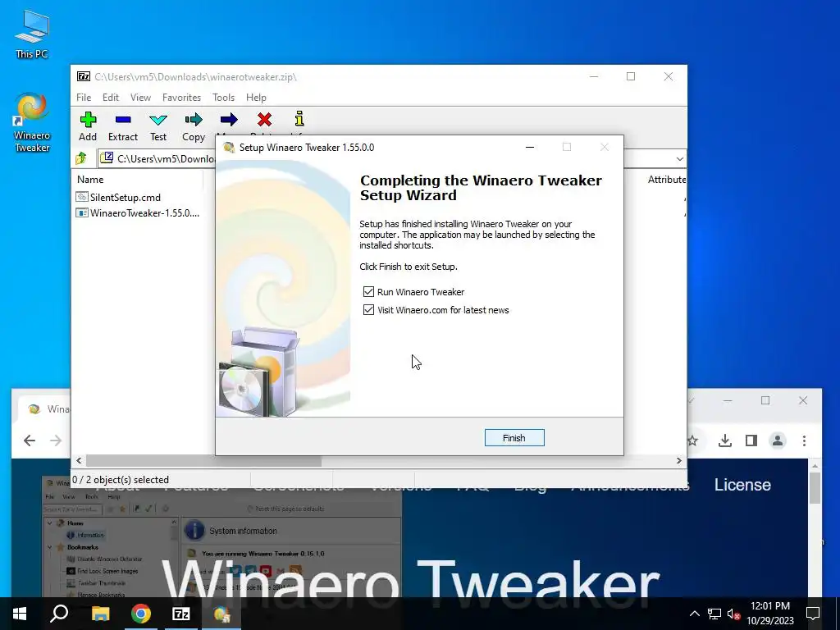Open This PC desktop icon

[32, 34]
